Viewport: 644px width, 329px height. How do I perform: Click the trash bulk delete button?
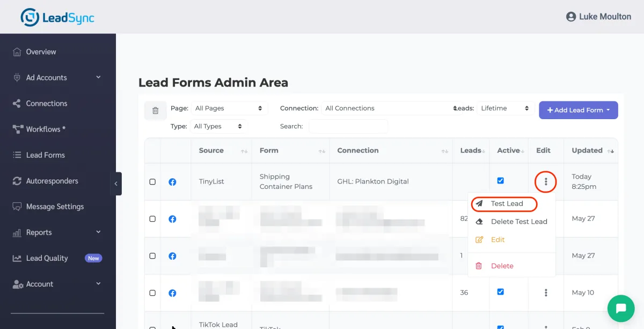pos(156,111)
